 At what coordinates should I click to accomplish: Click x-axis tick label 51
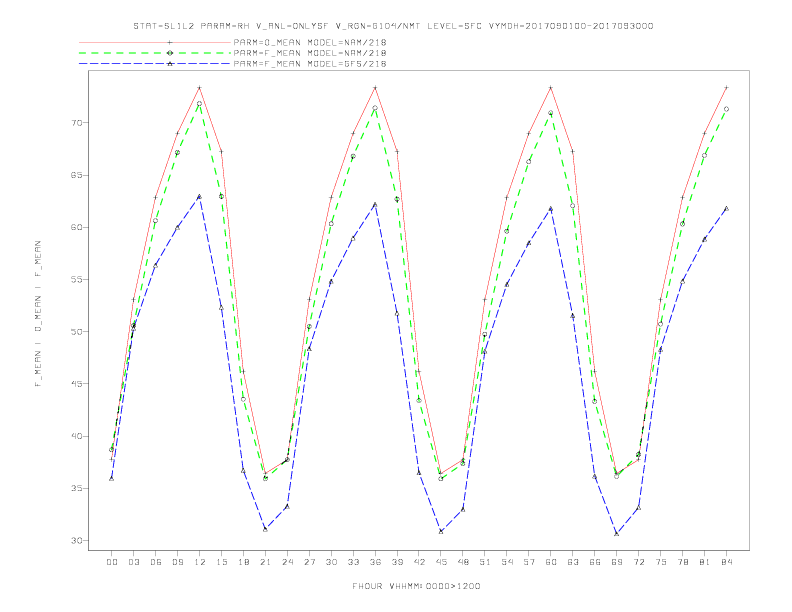(485, 562)
